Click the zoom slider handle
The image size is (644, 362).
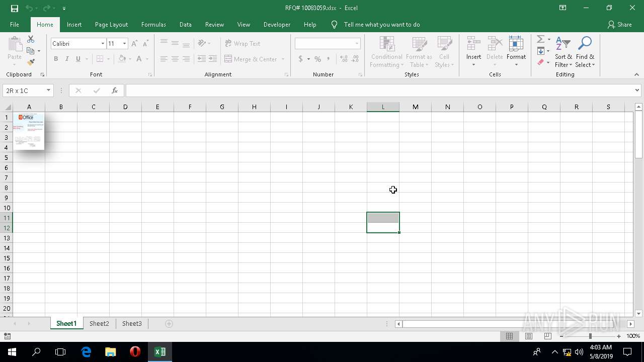coord(590,336)
